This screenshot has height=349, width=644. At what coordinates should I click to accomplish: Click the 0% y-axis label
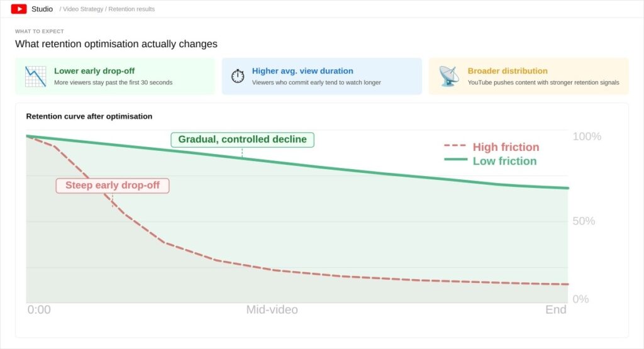pos(580,299)
